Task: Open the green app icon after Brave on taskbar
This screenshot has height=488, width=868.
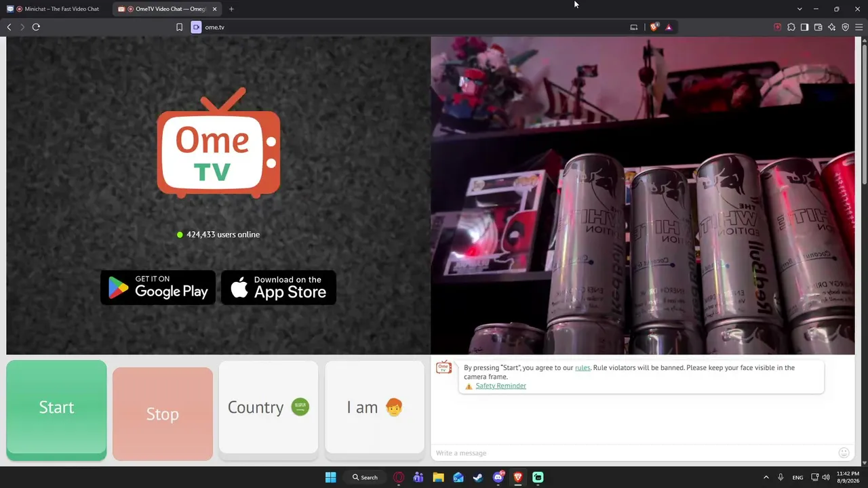Action: click(x=538, y=477)
